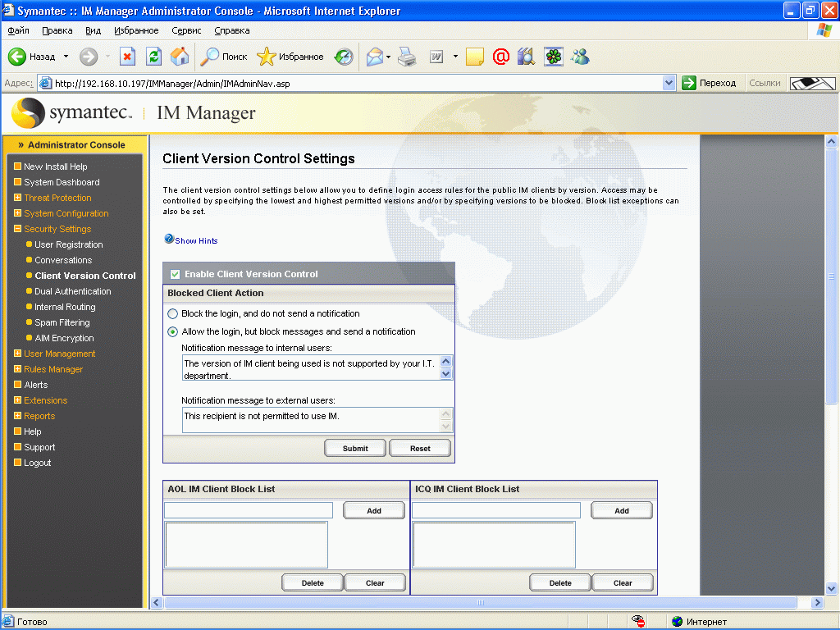Select Allow the login but block messages option

point(172,331)
